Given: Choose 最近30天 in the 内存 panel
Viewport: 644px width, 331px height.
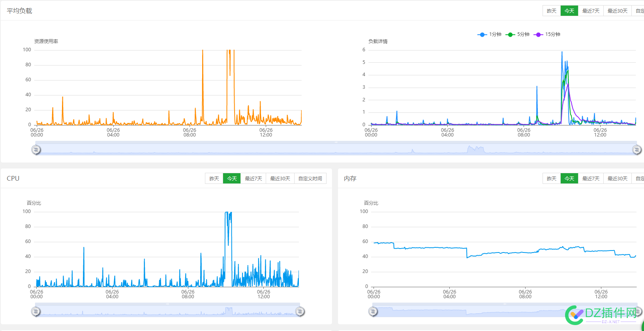Looking at the screenshot, I should [x=618, y=179].
